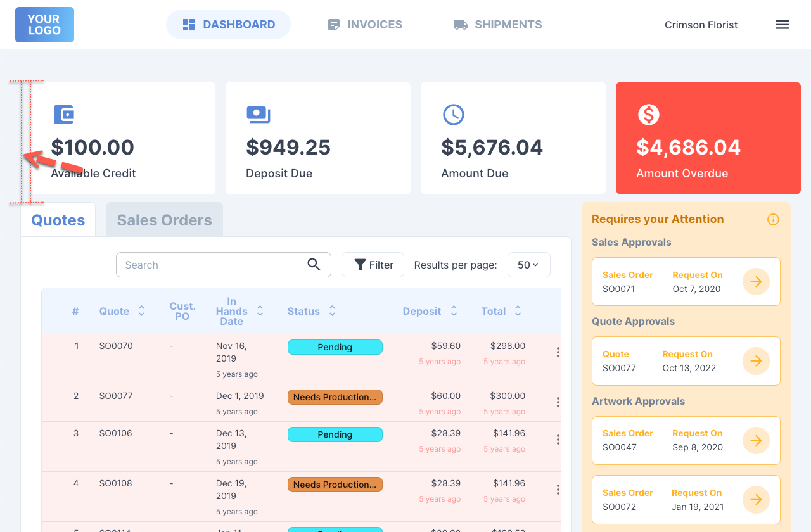Sort the table by Quote column
This screenshot has height=532, width=811.
point(141,311)
